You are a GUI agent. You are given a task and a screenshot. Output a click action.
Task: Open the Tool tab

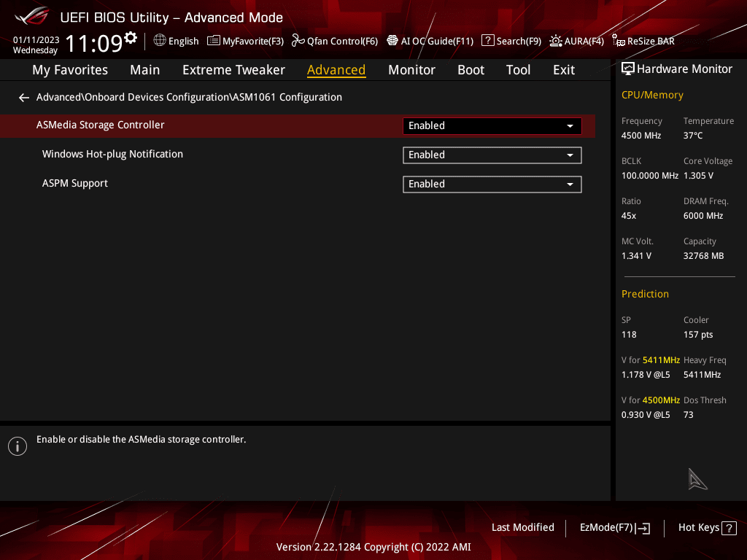click(x=519, y=70)
